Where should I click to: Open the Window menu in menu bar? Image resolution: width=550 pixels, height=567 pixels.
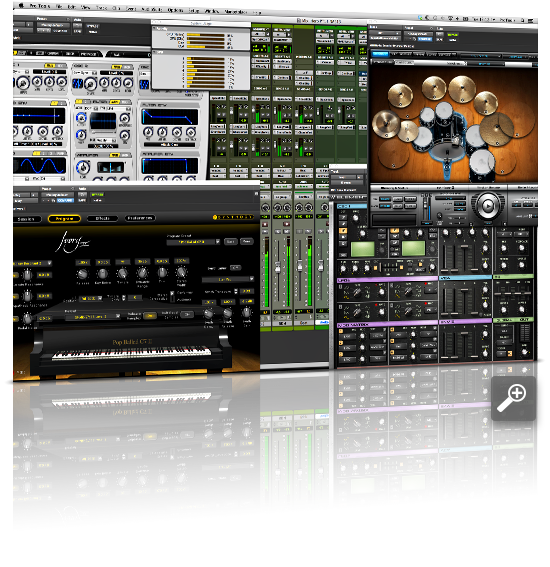(212, 11)
